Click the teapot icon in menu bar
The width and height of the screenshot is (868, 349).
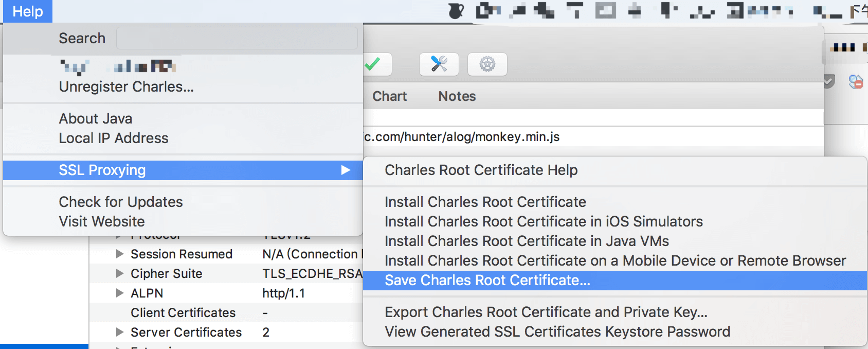456,11
